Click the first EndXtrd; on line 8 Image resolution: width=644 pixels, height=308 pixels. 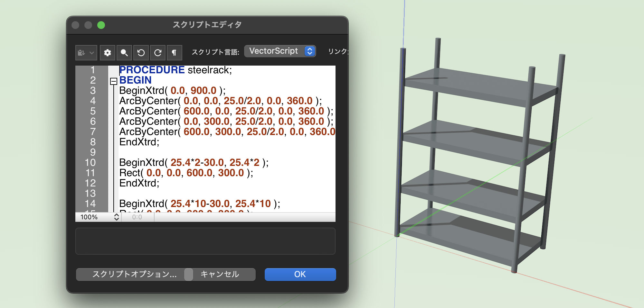[139, 142]
